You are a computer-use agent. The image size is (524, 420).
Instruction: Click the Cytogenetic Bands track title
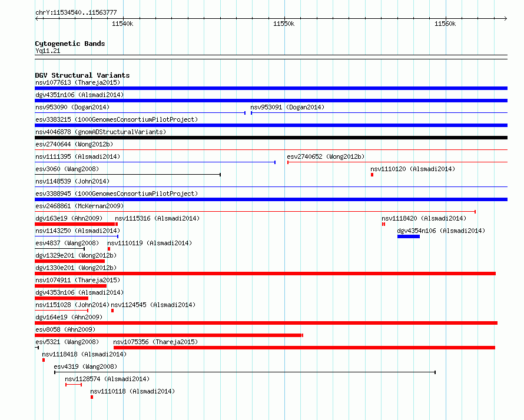pos(70,44)
